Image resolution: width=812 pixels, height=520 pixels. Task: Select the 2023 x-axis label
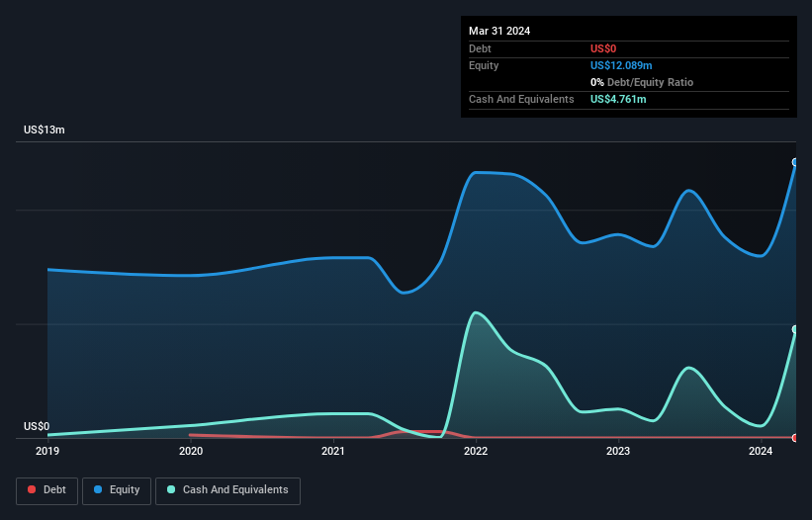[618, 451]
